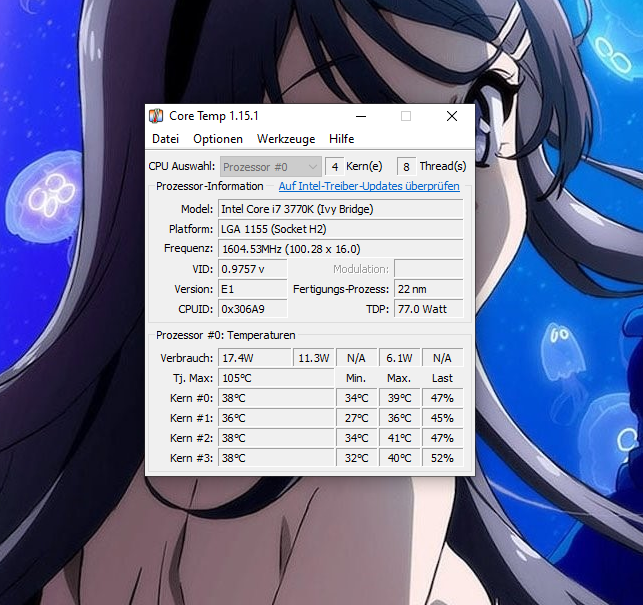Viewport: 643px width, 605px height.
Task: Select the VID value 0.9757 v
Action: point(253,269)
